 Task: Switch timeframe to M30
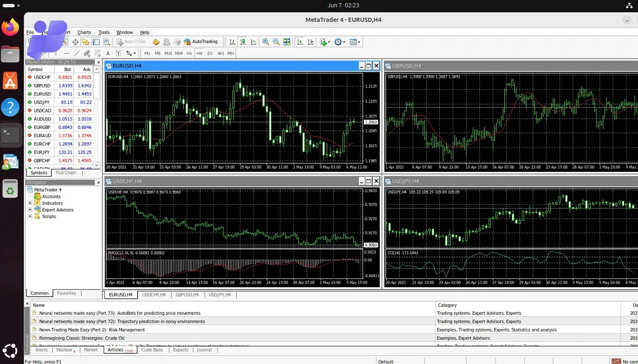click(178, 53)
